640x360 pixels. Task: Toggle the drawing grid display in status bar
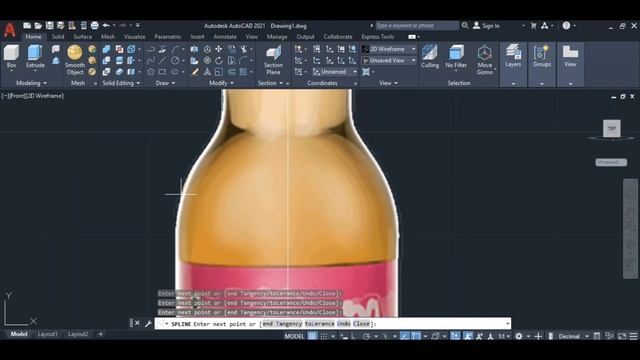[x=312, y=336]
